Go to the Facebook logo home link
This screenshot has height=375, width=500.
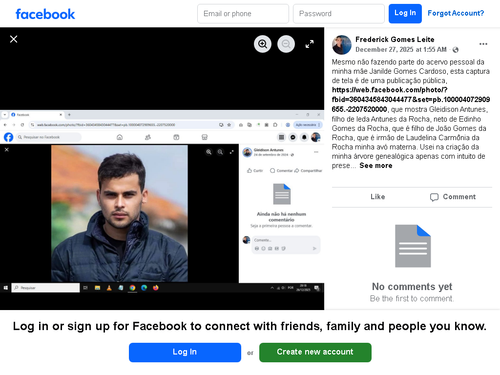click(45, 14)
